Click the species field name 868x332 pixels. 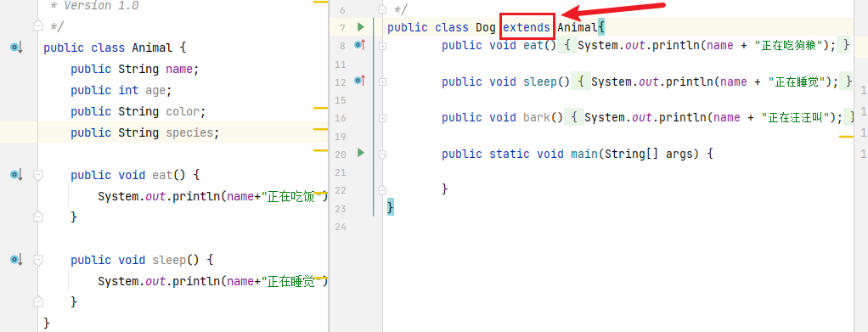(x=189, y=132)
